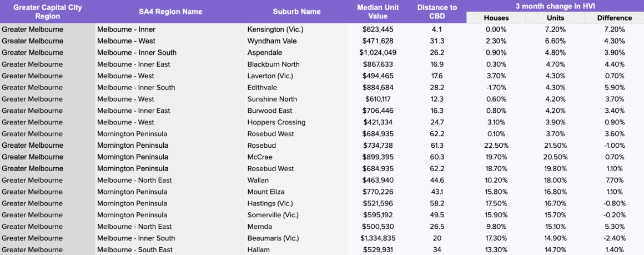Select the Kensington (Vic.) suburb cell
Viewport: 644px width, 255px height.
click(x=275, y=29)
